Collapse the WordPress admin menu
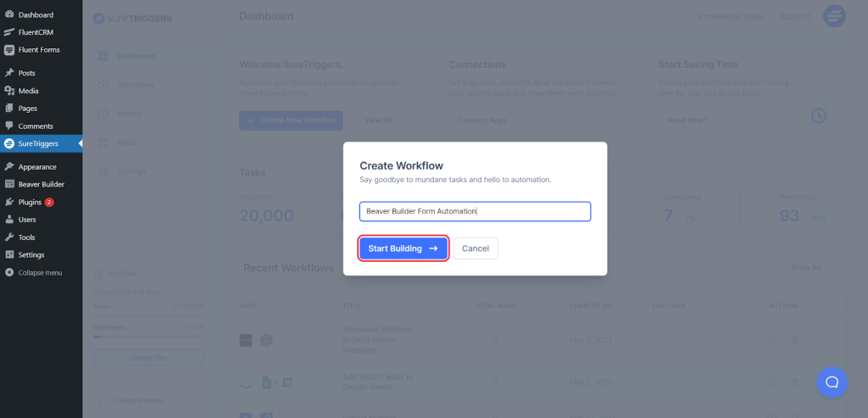Screen dimensions: 868x418 (40, 273)
